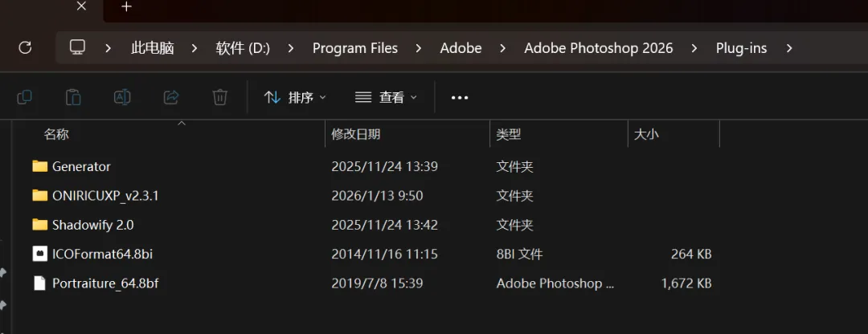Screen dimensions: 868x334
Task: Go to Program Files in breadcrumb
Action: coord(355,48)
